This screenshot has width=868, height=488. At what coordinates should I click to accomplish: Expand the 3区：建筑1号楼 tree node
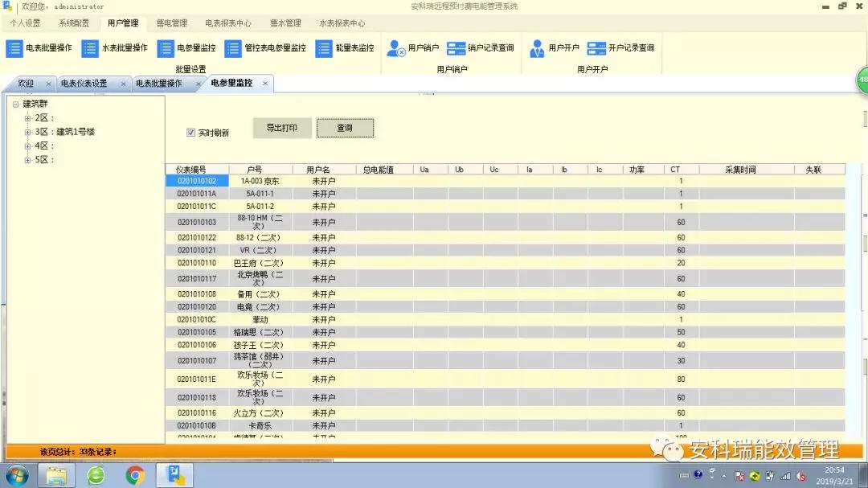27,133
